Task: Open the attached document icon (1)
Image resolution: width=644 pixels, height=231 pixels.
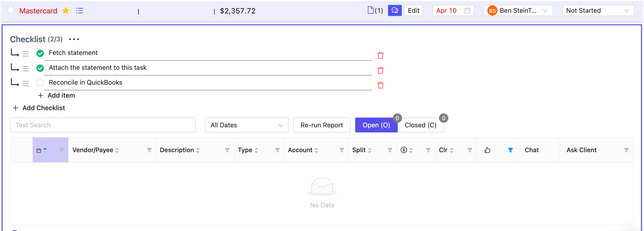Action: [371, 10]
